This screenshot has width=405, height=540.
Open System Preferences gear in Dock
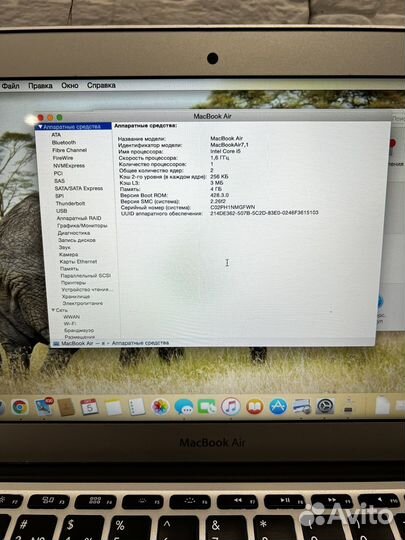tap(325, 406)
